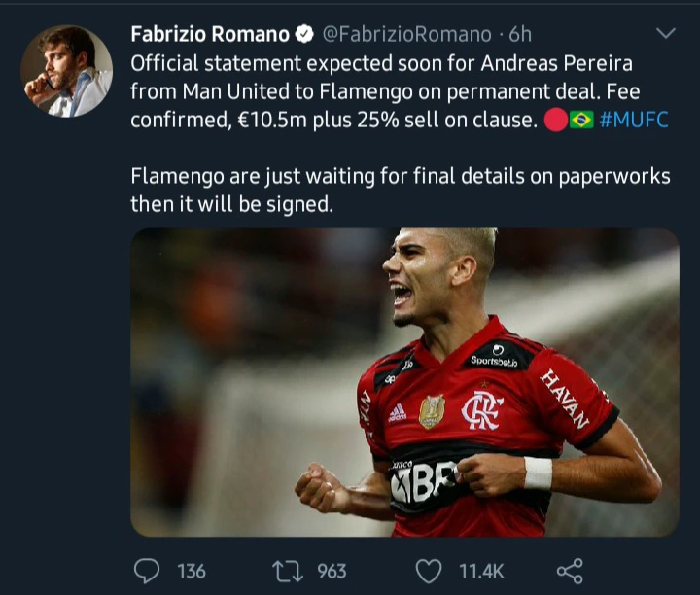Open Fabrizio Romano's profile picture

66,71
